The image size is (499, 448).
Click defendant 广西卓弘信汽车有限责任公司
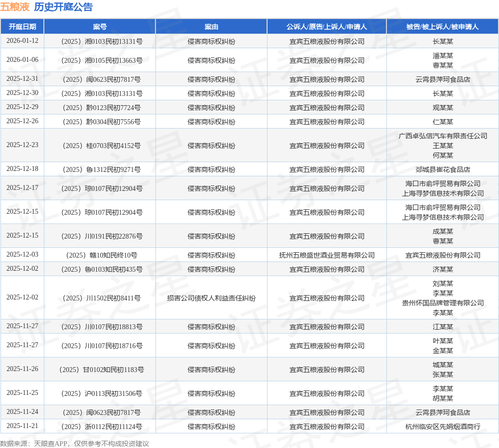(442, 136)
